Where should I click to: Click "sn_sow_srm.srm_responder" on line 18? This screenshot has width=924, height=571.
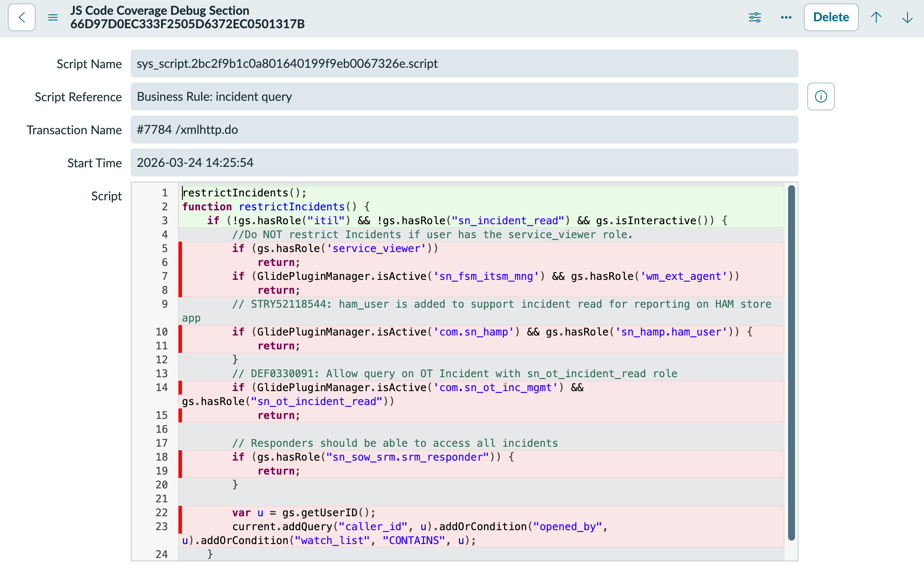(x=408, y=457)
